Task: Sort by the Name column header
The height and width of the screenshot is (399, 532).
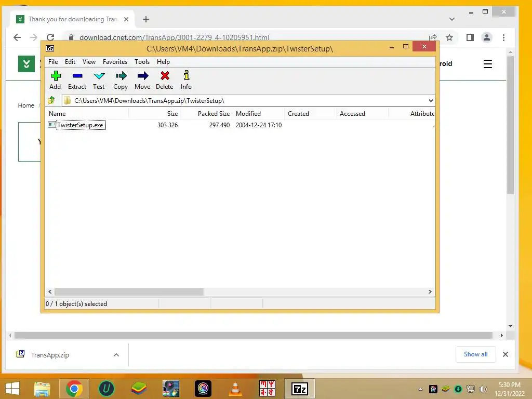Action: [x=87, y=114]
